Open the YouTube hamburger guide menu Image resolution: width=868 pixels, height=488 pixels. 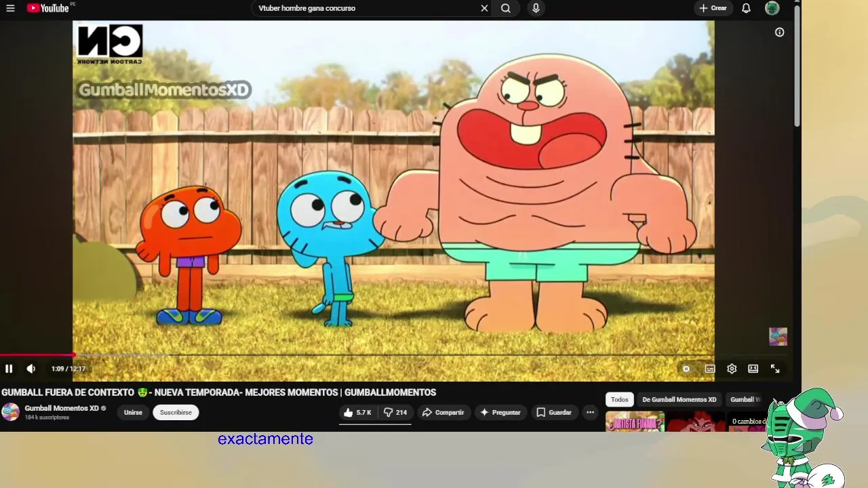point(10,8)
